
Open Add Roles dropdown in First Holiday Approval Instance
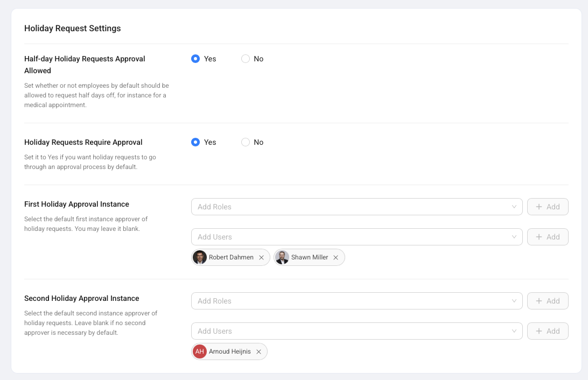pyautogui.click(x=356, y=207)
